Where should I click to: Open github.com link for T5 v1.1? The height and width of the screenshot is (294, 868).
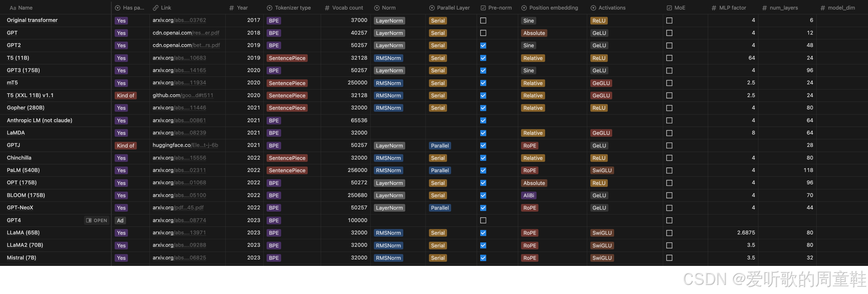(x=183, y=96)
